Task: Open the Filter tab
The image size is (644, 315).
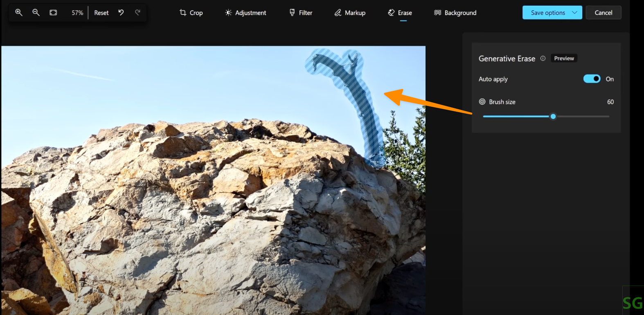Action: point(301,13)
